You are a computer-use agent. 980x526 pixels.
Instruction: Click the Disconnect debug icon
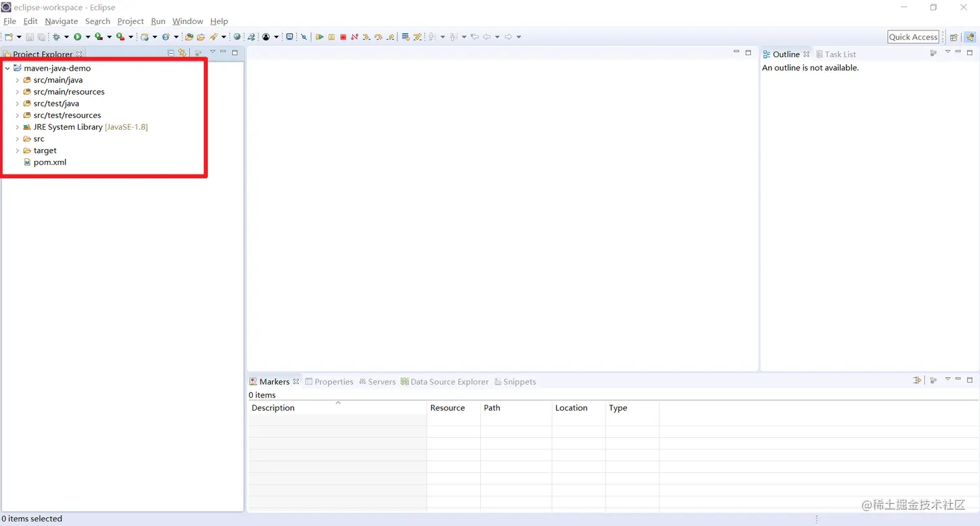tap(355, 37)
